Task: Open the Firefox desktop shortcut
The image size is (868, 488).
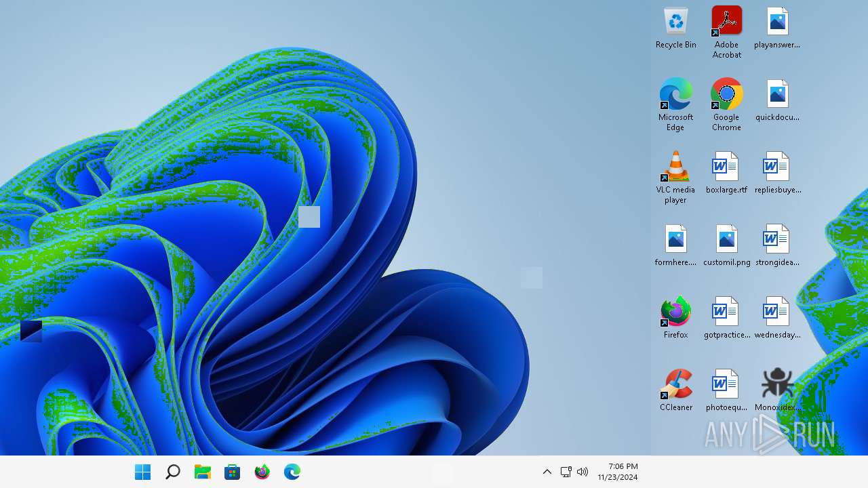Action: click(x=675, y=318)
